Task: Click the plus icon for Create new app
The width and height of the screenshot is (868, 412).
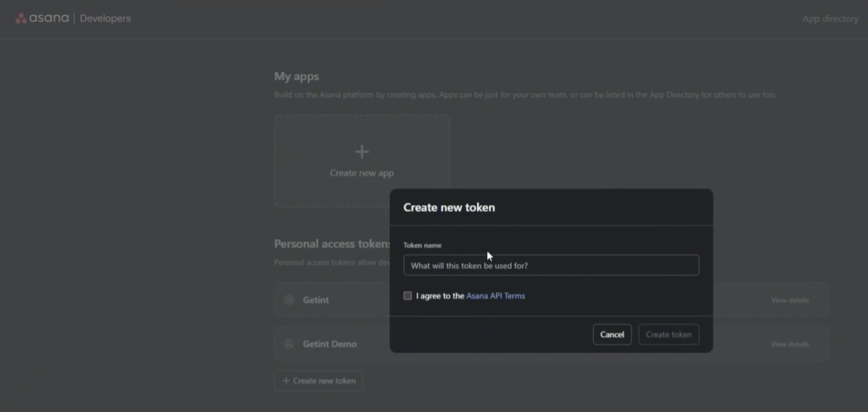Action: [x=362, y=152]
